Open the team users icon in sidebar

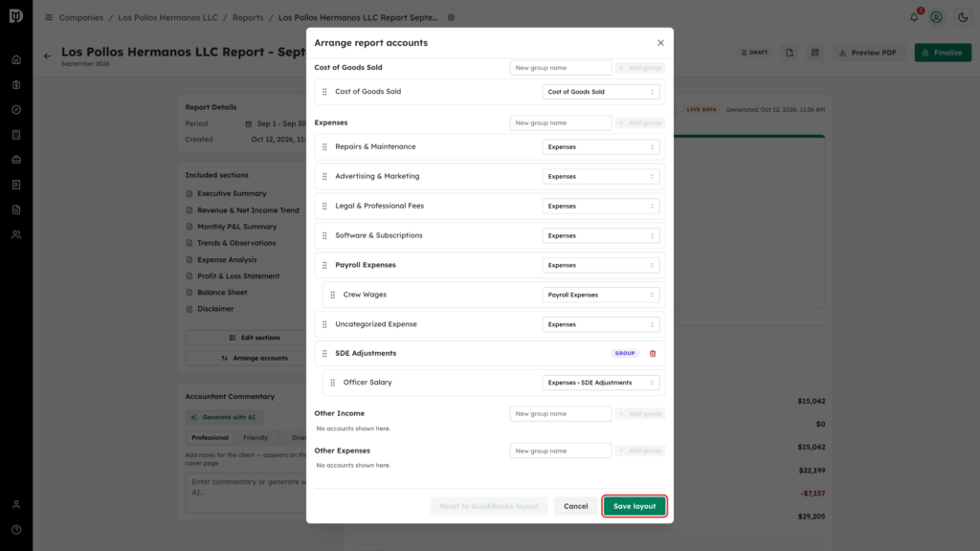pos(16,235)
